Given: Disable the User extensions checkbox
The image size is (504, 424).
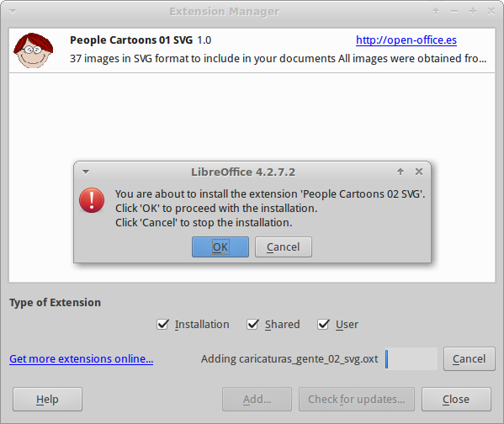Looking at the screenshot, I should click(x=323, y=325).
